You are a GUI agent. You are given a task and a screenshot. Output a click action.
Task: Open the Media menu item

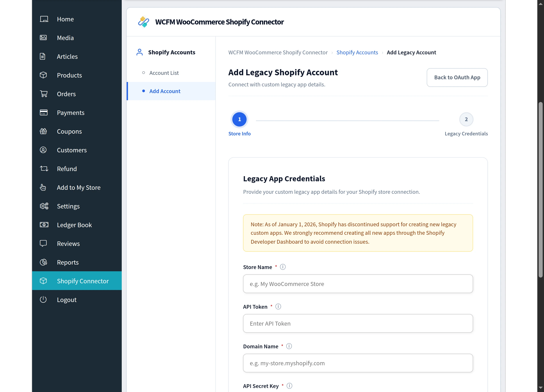click(77, 38)
